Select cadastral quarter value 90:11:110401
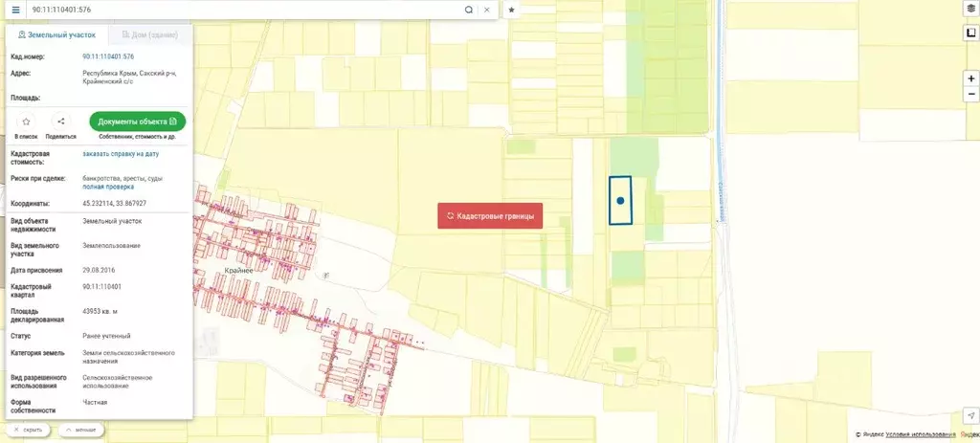 101,287
